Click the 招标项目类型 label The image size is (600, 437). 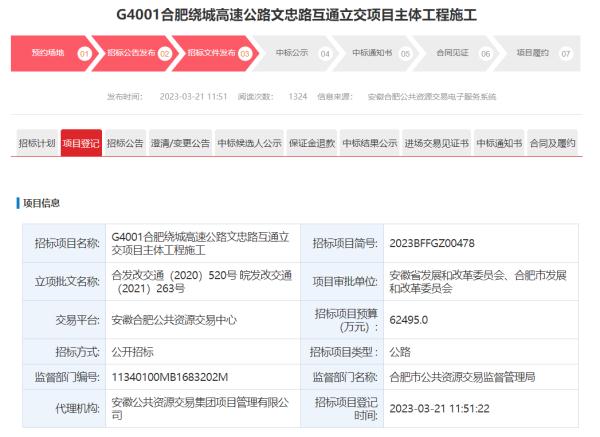coord(344,352)
